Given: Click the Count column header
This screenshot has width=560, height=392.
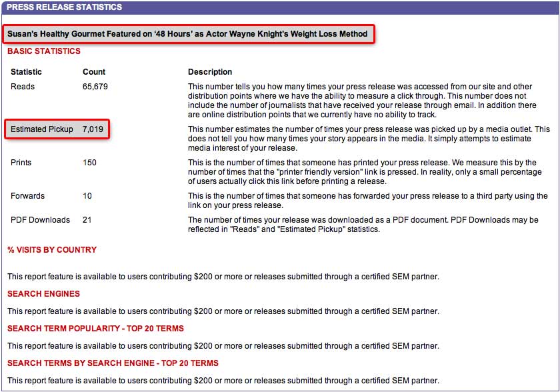Looking at the screenshot, I should pyautogui.click(x=94, y=72).
